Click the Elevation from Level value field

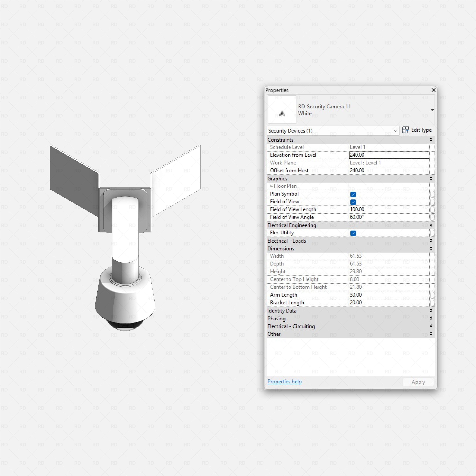pos(389,155)
